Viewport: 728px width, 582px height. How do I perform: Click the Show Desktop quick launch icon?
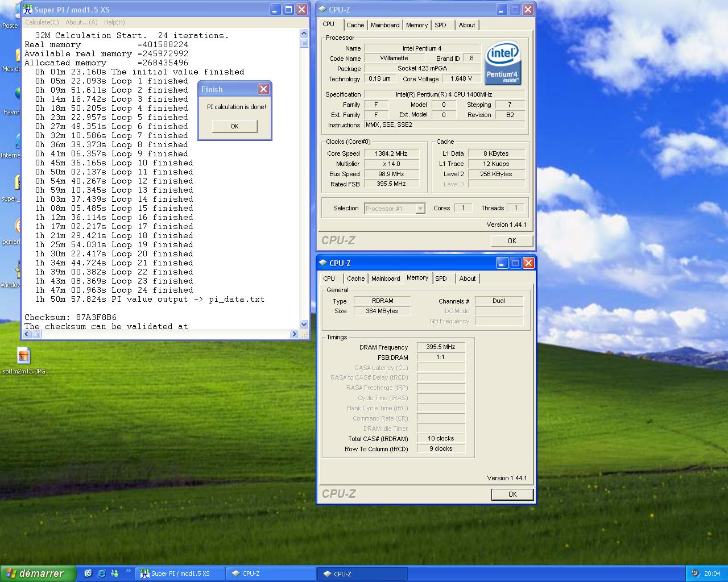88,573
